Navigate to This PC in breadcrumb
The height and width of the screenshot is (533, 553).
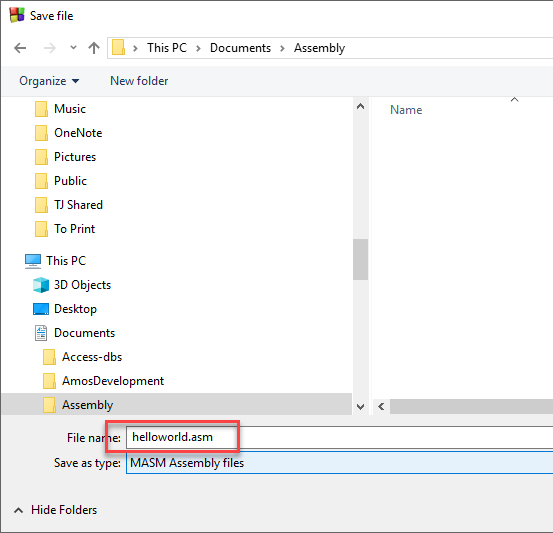pos(167,48)
